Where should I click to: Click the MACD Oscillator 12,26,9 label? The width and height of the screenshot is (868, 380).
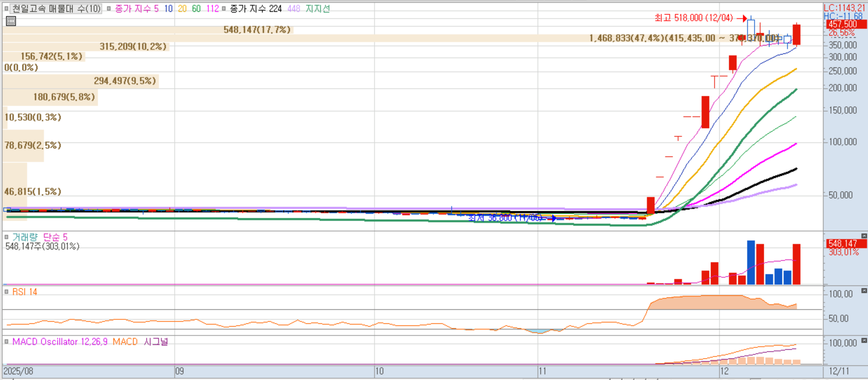(x=60, y=342)
